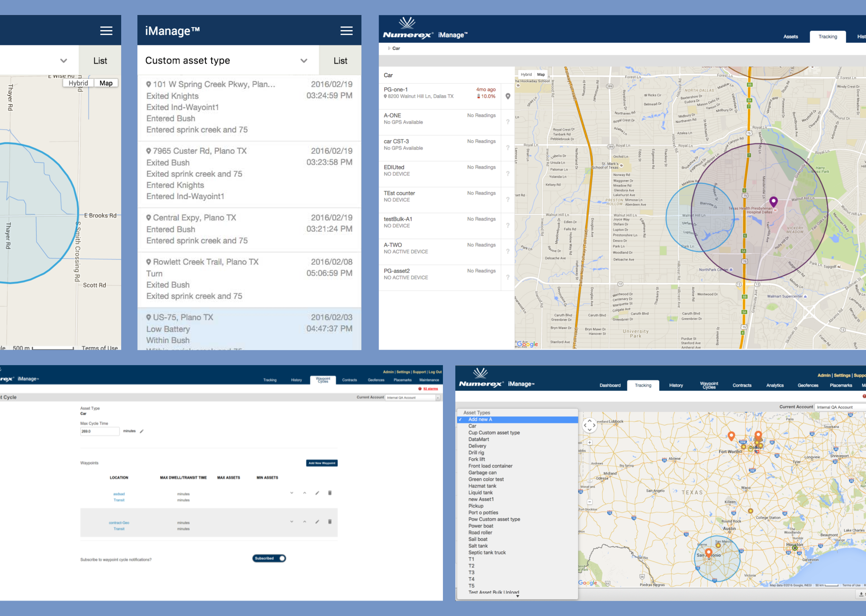The width and height of the screenshot is (866, 616).
Task: Click the question mark icon on the EDIUted row
Action: coord(508,174)
